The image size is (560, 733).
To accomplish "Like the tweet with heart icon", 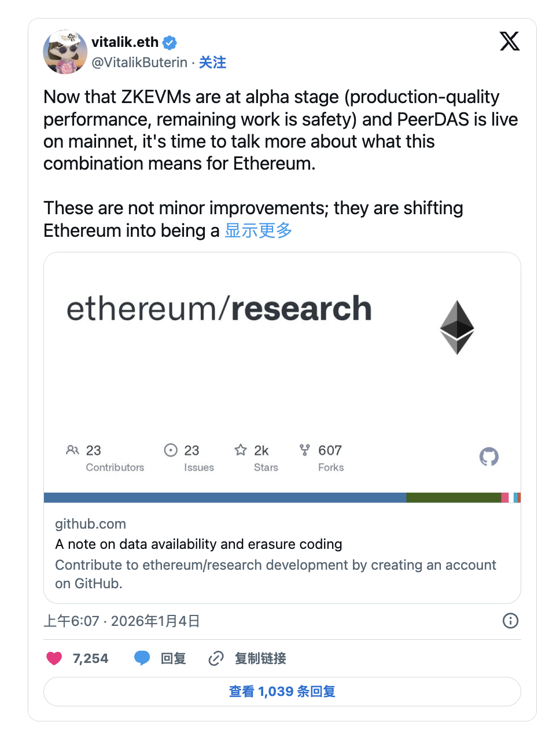I will coord(54,658).
